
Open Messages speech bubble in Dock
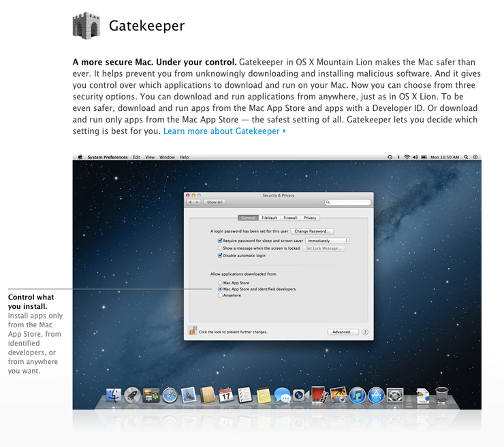pos(282,395)
